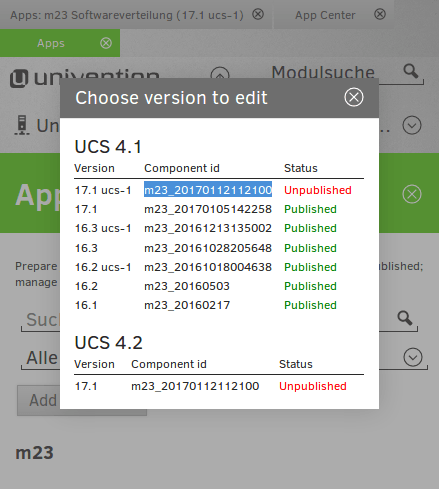439x489 pixels.
Task: Close the 'Choose version to edit' dialog
Action: click(354, 97)
